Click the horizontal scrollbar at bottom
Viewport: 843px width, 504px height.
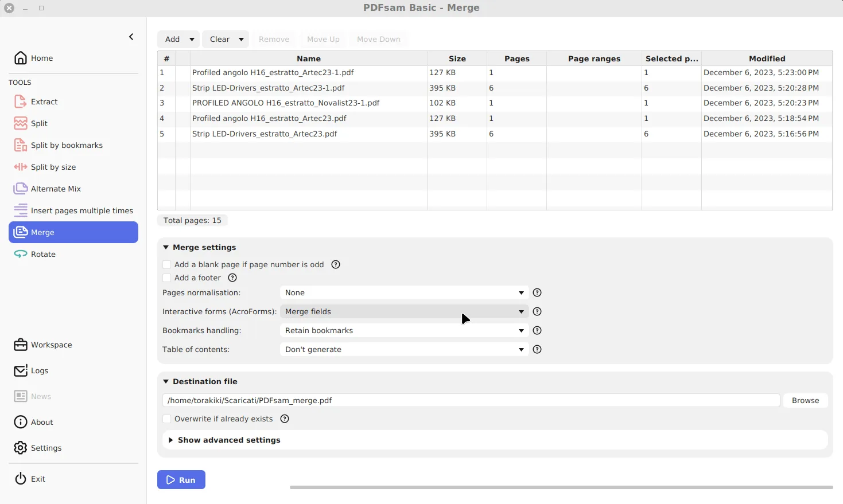coord(561,487)
